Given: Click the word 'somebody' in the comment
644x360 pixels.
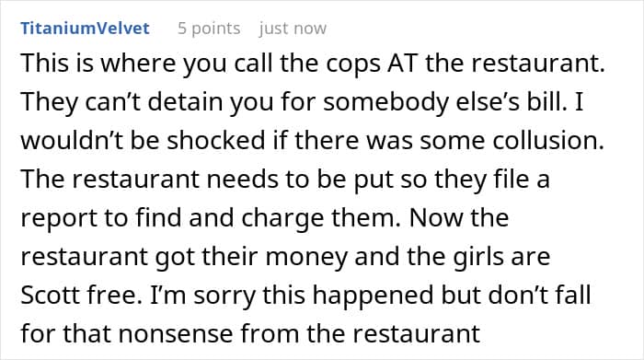Looking at the screenshot, I should pos(385,103).
